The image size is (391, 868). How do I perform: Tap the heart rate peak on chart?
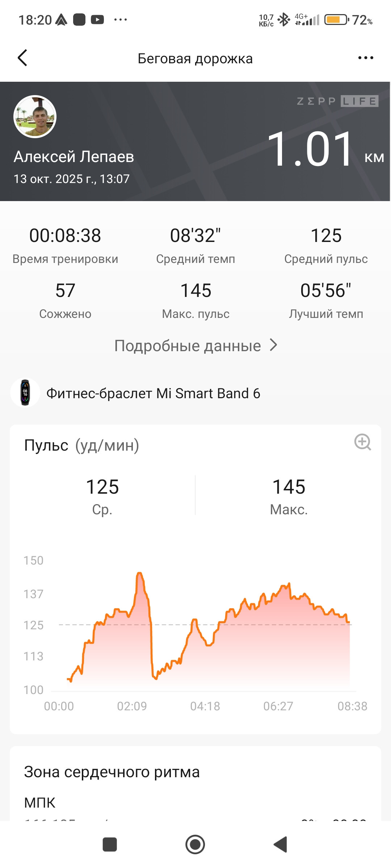(140, 574)
